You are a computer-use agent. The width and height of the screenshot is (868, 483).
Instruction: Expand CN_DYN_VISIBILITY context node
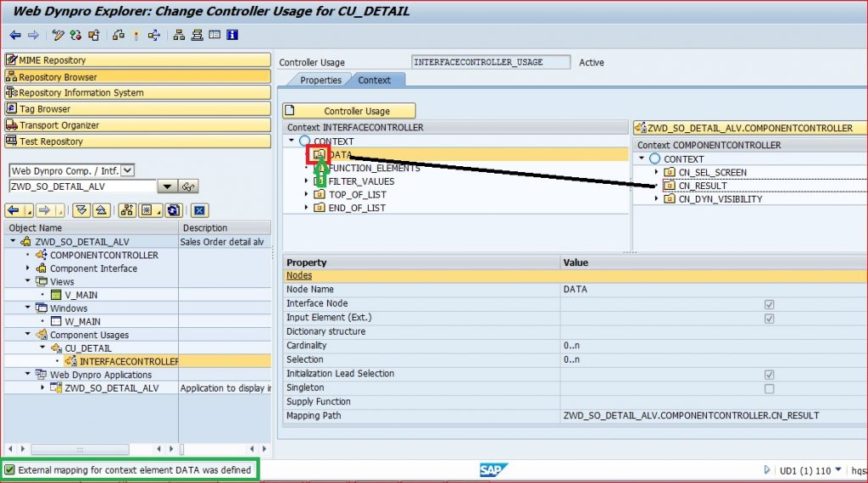[657, 198]
